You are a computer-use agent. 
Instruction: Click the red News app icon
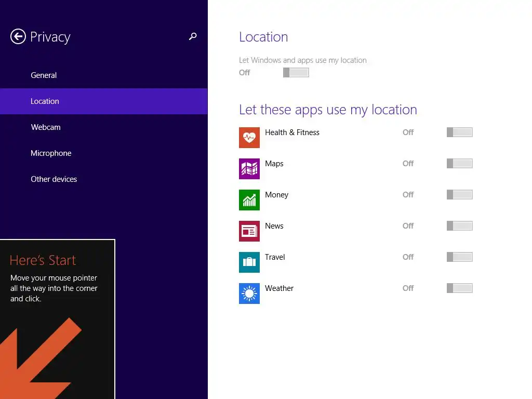(x=249, y=231)
